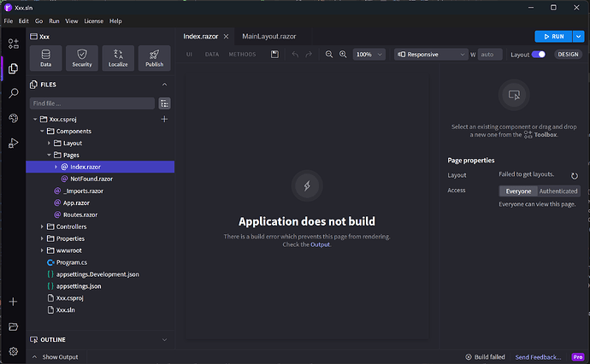This screenshot has height=364, width=590.
Task: Expand the Properties folder
Action: (42, 238)
